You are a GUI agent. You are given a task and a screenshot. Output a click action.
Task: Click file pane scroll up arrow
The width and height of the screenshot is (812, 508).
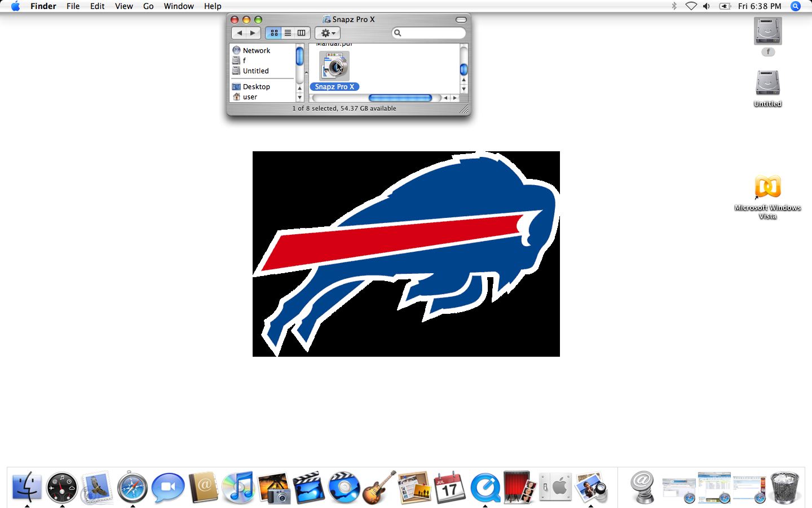[x=464, y=80]
